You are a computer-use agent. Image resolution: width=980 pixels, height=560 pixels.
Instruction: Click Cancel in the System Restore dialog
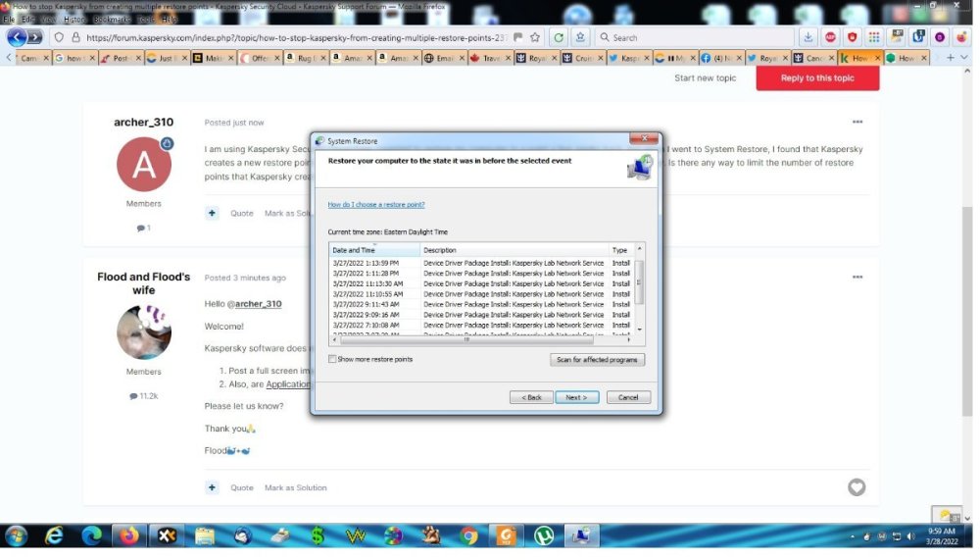click(x=628, y=397)
